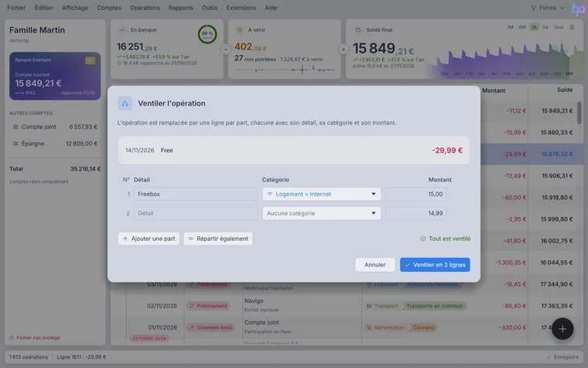This screenshot has height=368, width=588.
Task: Click the floating plus add-operation button
Action: [562, 329]
